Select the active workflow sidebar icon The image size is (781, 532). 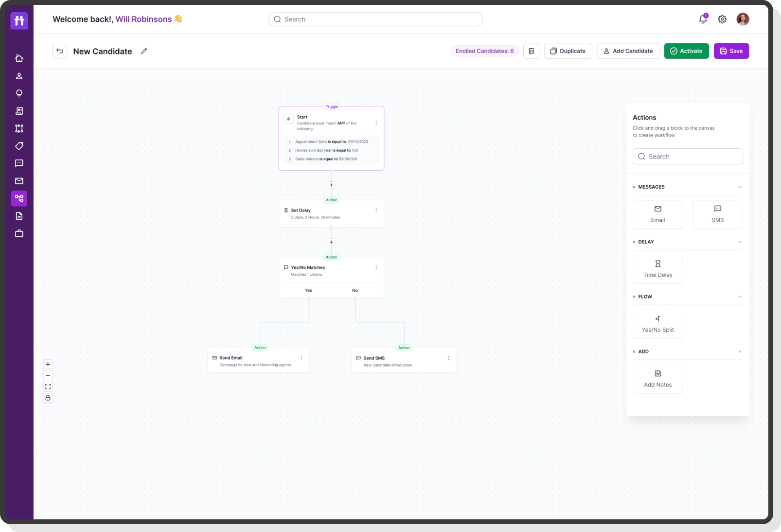pos(19,198)
